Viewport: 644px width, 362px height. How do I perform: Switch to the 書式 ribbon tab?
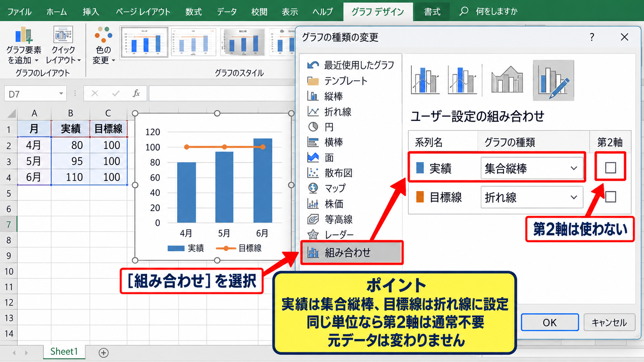tap(432, 12)
